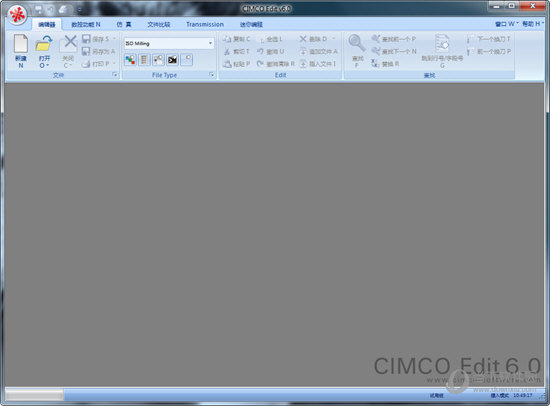The width and height of the screenshot is (550, 406).
Task: Minimize the CIMCO Edit window
Action: coord(496,6)
